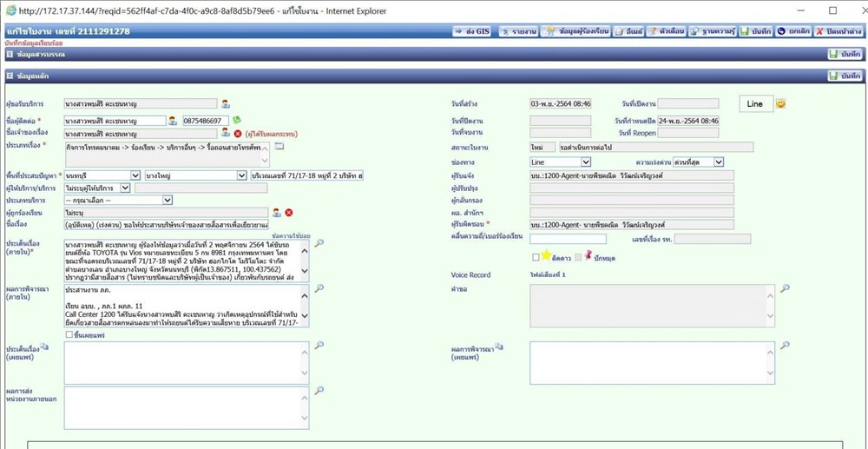The image size is (868, 449).
Task: Tick the ขึ้นเผยแพร่ checkbox
Action: [x=69, y=334]
